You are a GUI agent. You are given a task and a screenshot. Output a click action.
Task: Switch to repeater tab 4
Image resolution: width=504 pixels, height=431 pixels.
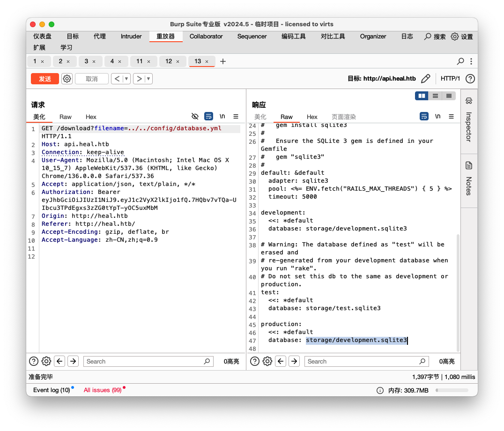(x=112, y=61)
